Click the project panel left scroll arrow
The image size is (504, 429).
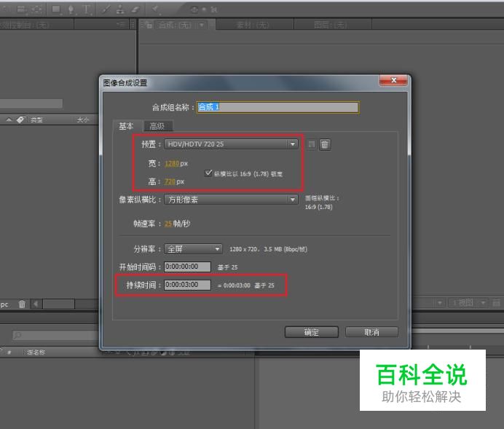36,304
